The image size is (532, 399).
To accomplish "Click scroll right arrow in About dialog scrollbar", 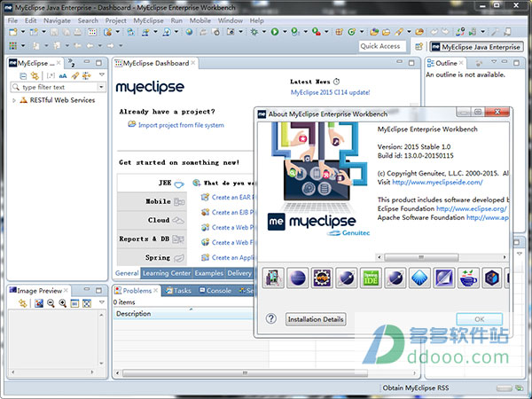I will 505,257.
